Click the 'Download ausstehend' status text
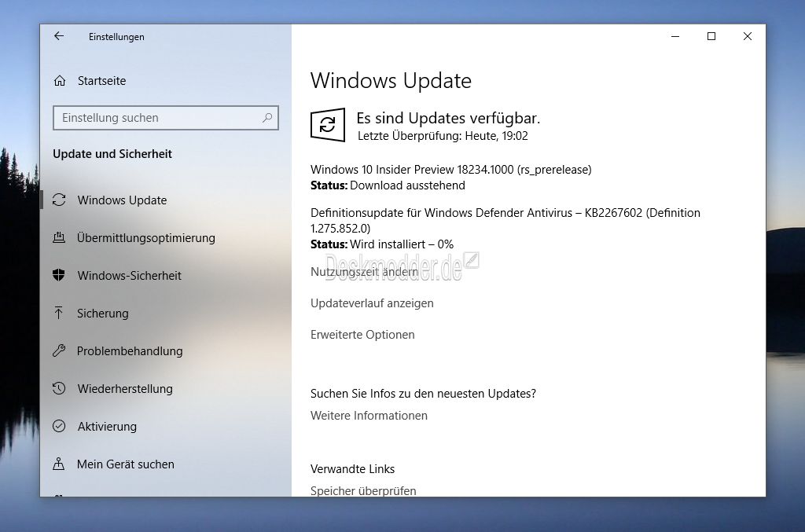 tap(408, 185)
